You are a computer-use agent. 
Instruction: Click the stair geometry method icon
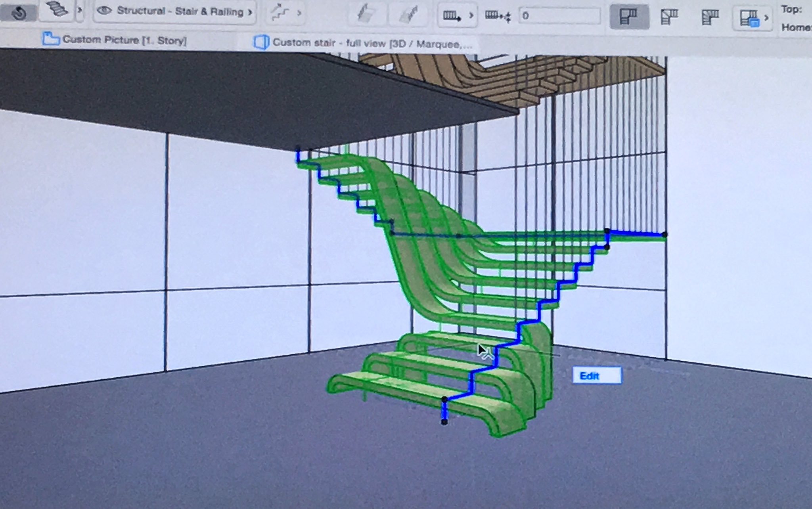(x=280, y=13)
